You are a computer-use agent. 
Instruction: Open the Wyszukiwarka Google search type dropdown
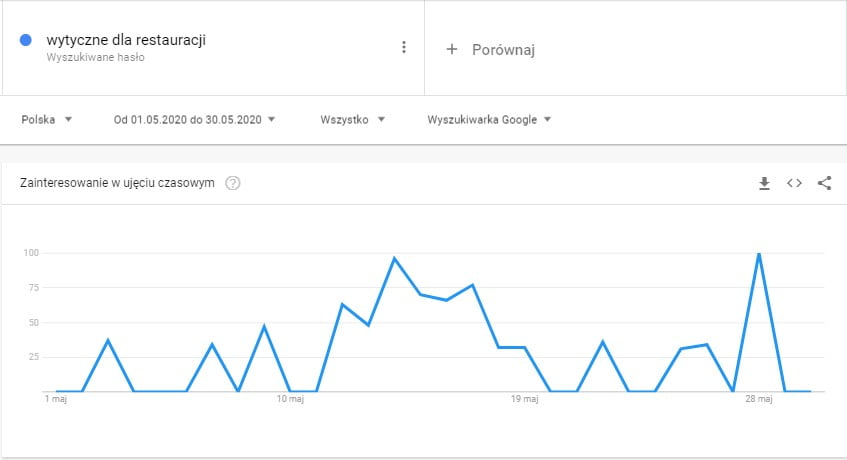click(489, 119)
